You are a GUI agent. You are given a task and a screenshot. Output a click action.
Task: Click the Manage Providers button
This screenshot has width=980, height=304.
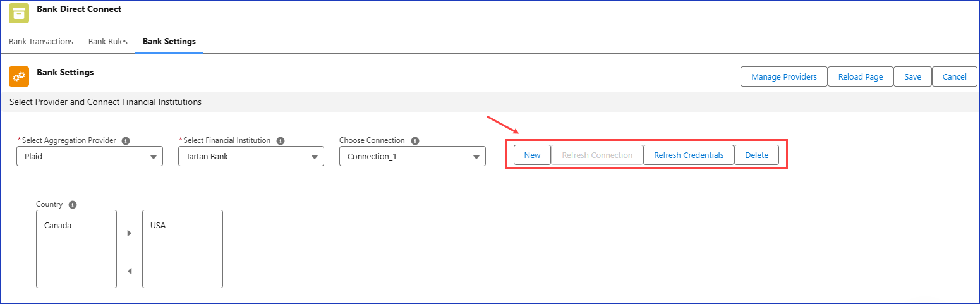coord(783,76)
